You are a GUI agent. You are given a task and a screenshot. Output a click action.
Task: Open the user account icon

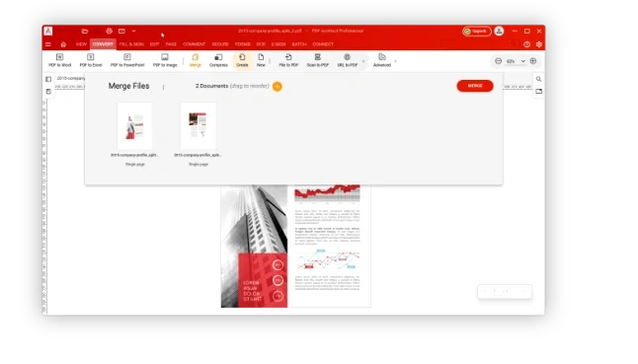coord(499,31)
